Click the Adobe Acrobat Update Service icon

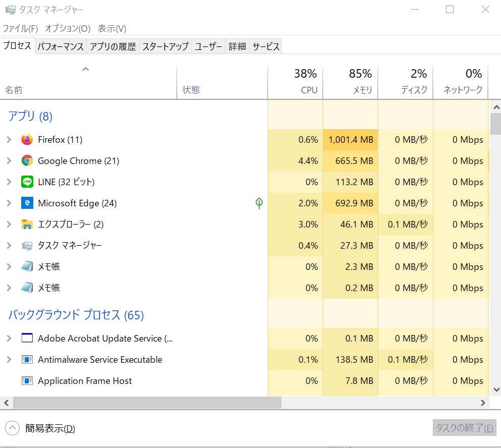click(27, 339)
